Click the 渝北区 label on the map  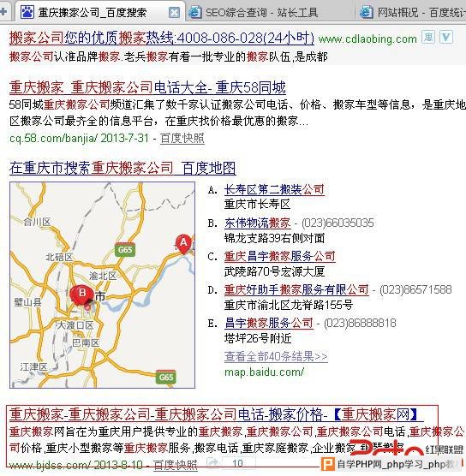pyautogui.click(x=103, y=276)
